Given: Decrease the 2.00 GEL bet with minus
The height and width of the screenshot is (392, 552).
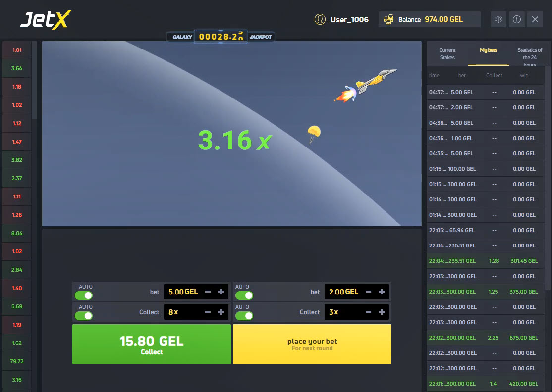Looking at the screenshot, I should click(369, 292).
